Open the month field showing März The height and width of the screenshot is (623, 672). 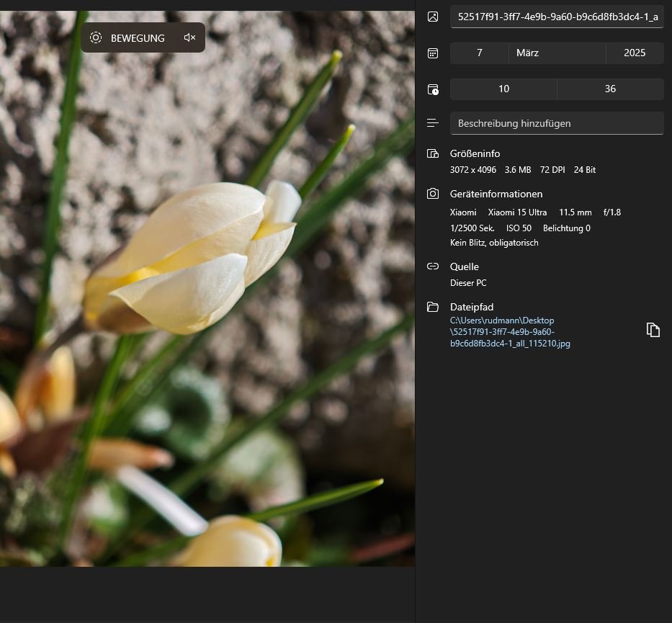[557, 53]
